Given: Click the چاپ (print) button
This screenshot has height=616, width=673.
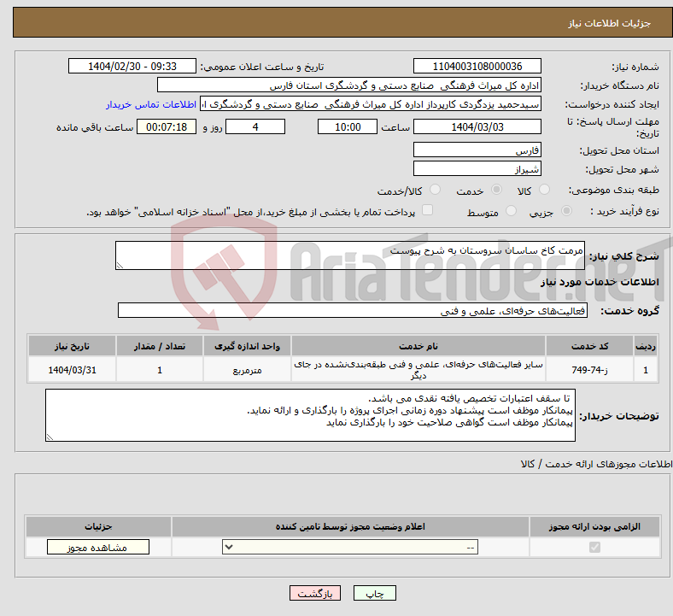Looking at the screenshot, I should point(374,593).
